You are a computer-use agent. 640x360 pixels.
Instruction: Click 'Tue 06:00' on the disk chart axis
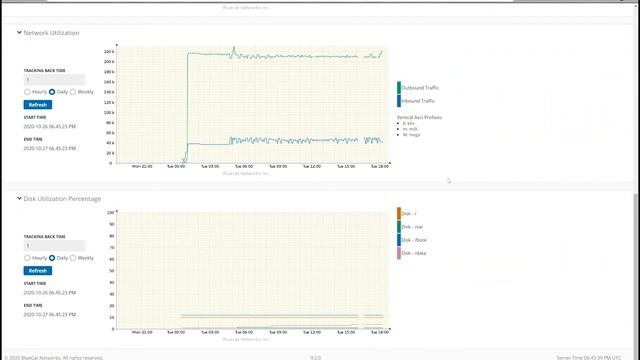coord(244,332)
